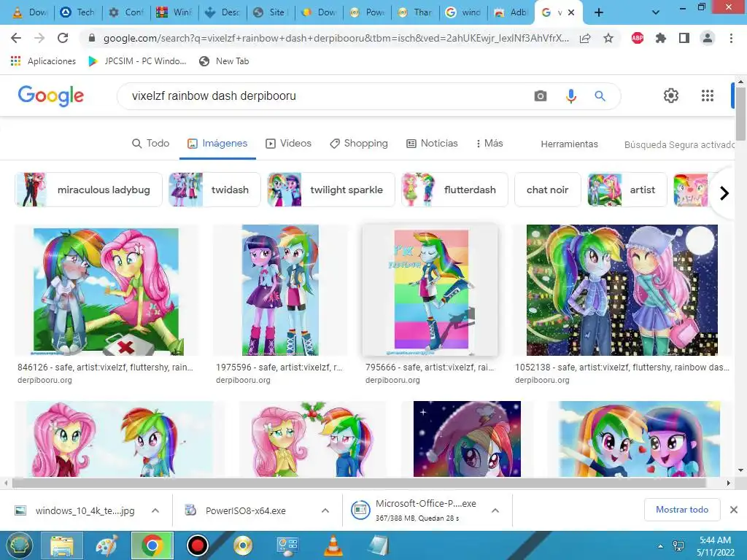747x560 pixels.
Task: Filter by twidash chip
Action: pos(215,190)
